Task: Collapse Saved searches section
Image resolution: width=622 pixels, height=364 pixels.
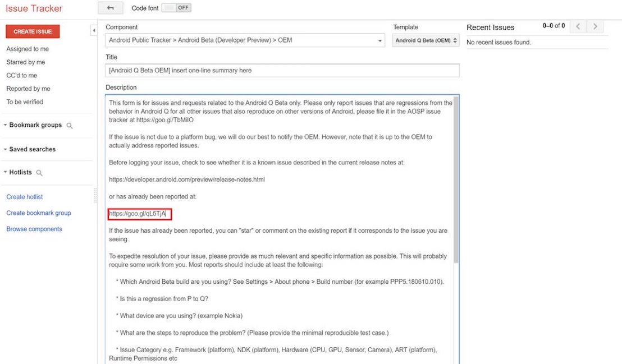Action: [x=5, y=150]
